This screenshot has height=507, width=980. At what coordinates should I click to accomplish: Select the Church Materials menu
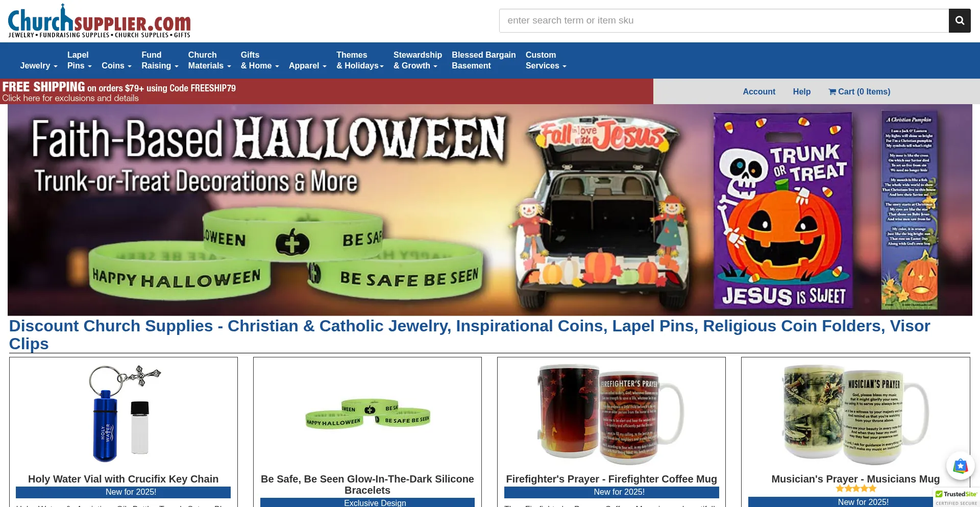(209, 60)
